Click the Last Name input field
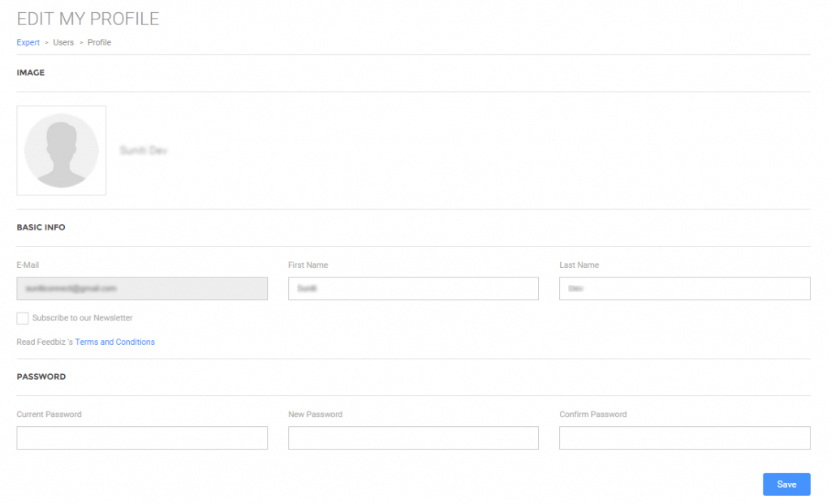This screenshot has height=504, width=831. (684, 288)
